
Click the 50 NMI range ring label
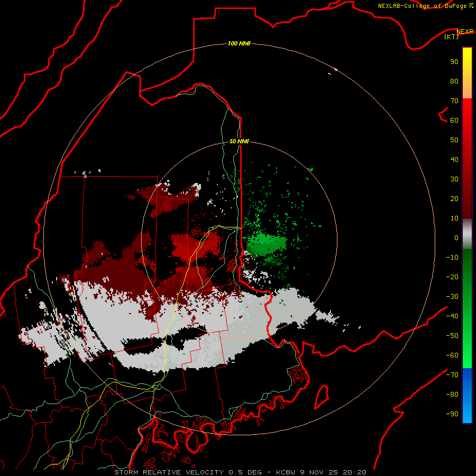239,141
